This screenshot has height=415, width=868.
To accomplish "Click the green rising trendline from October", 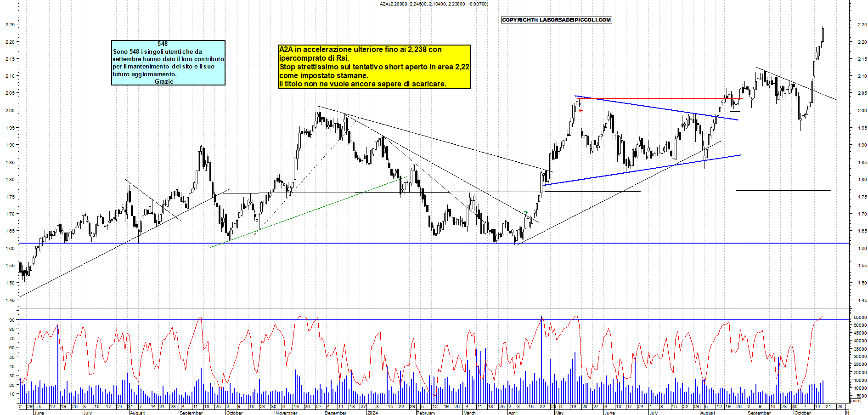I will coord(309,212).
